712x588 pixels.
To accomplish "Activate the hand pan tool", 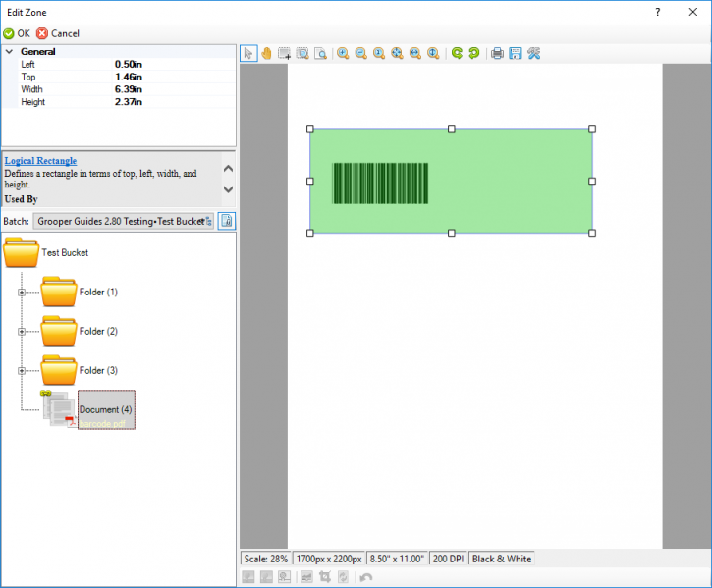I will [x=266, y=53].
